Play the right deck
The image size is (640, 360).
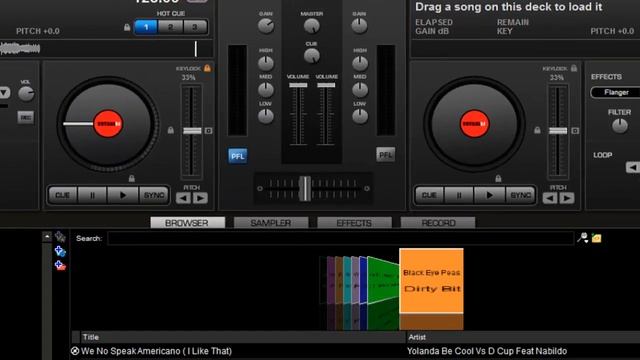coord(489,195)
